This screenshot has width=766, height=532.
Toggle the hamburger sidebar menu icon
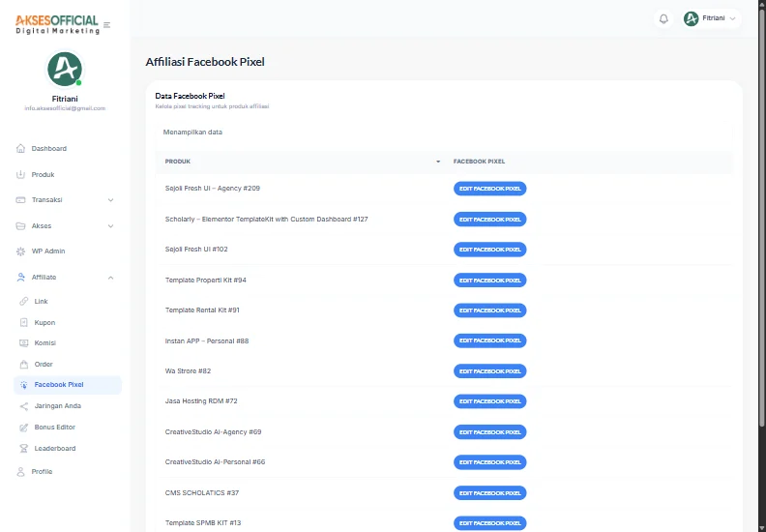click(107, 25)
